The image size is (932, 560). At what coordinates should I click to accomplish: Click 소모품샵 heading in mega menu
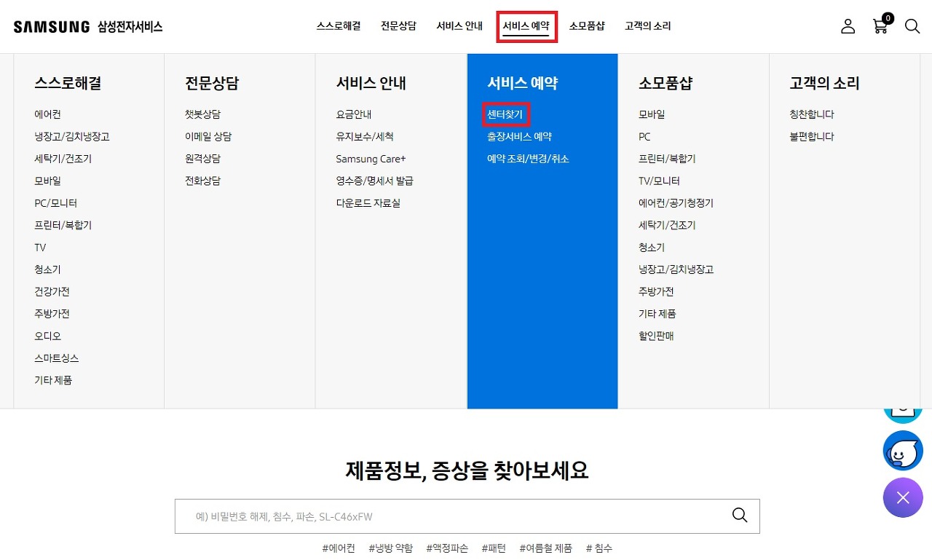click(666, 83)
